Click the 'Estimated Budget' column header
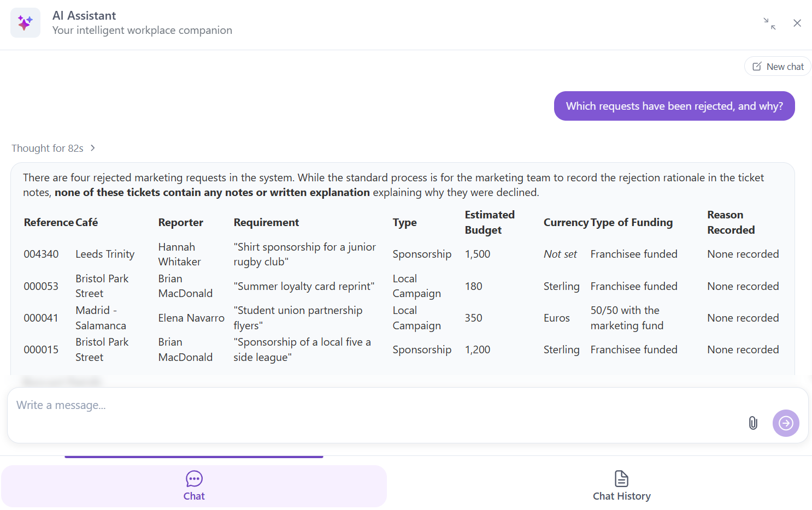Viewport: 812px width, 510px height. pos(490,222)
